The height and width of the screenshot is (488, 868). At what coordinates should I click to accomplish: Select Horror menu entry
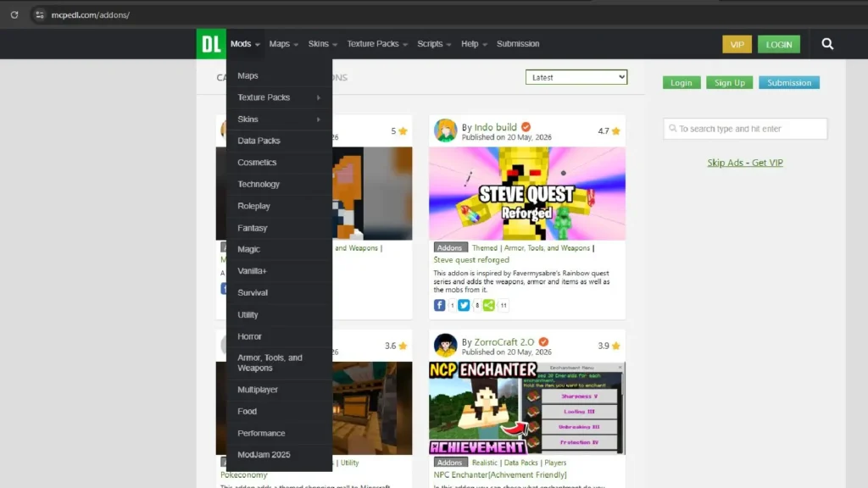tap(279, 336)
